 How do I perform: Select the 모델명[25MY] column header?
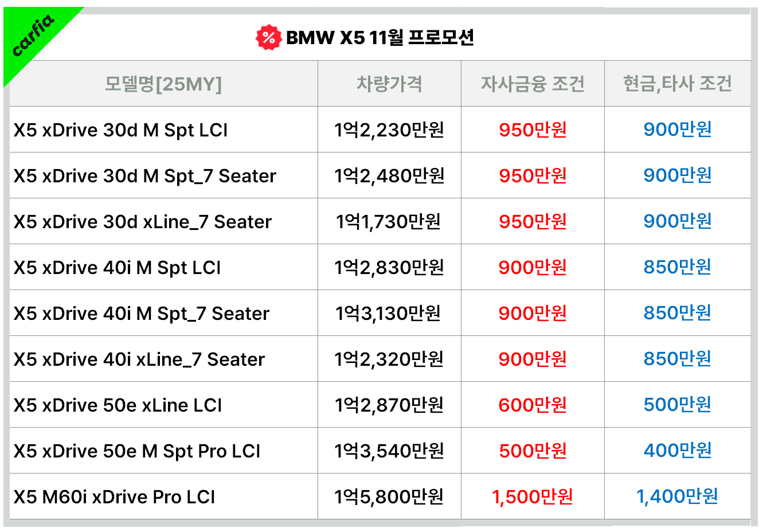[x=163, y=84]
